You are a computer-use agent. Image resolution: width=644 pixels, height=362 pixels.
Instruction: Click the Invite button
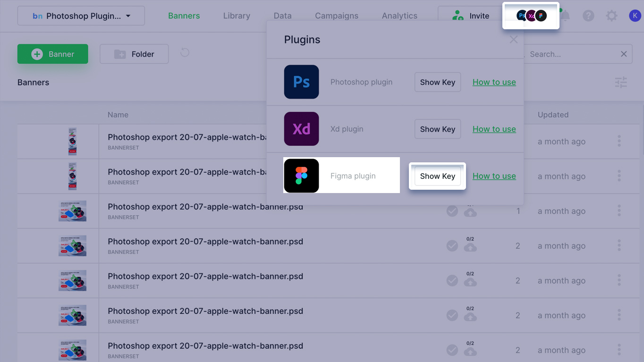(x=470, y=16)
